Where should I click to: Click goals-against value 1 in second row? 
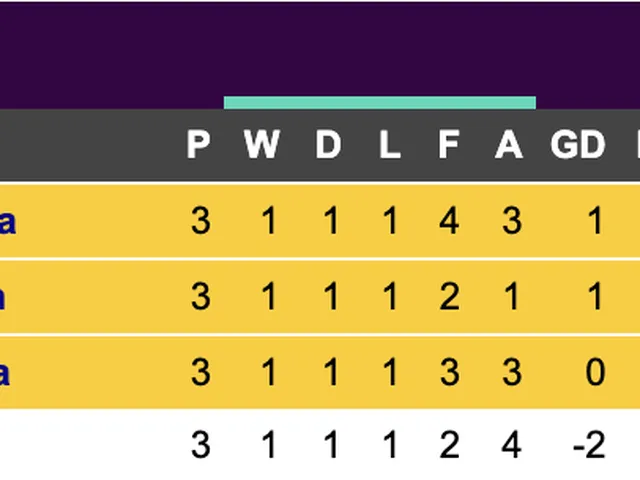(511, 297)
